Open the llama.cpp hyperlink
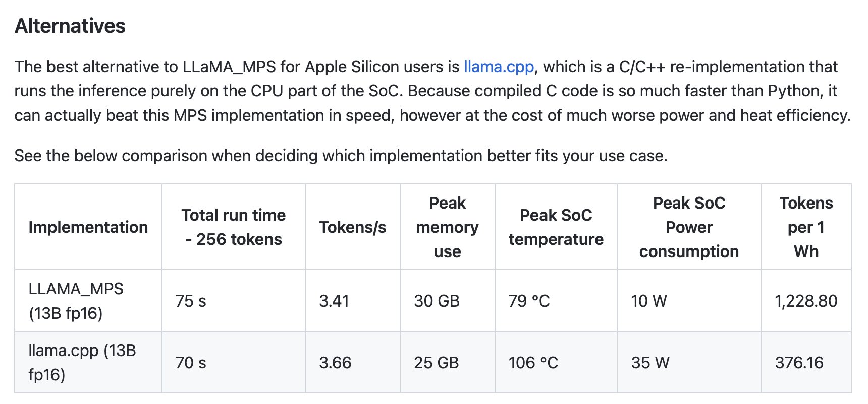Image resolution: width=868 pixels, height=404 pixels. click(x=499, y=67)
